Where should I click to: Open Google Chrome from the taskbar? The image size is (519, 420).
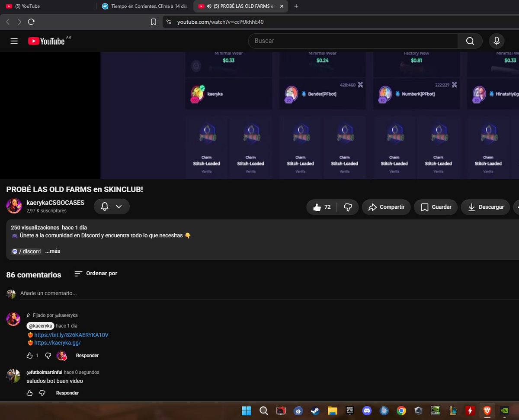(401, 410)
